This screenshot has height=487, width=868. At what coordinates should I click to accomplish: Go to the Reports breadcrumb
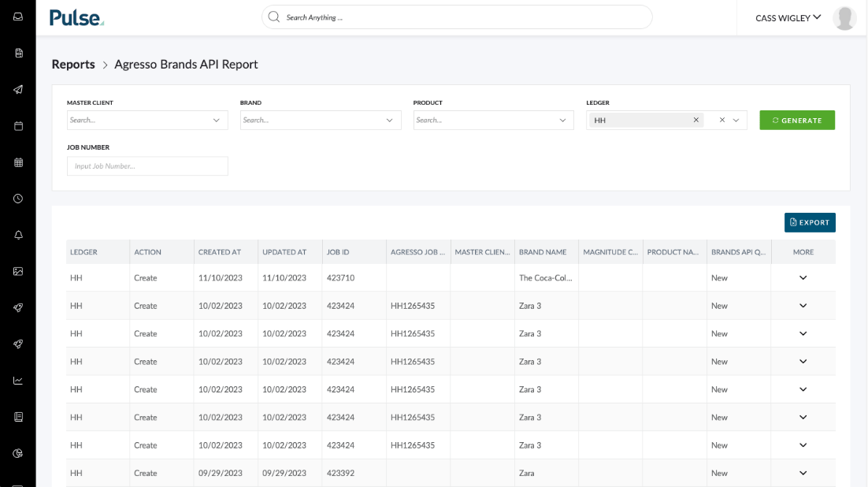[73, 65]
